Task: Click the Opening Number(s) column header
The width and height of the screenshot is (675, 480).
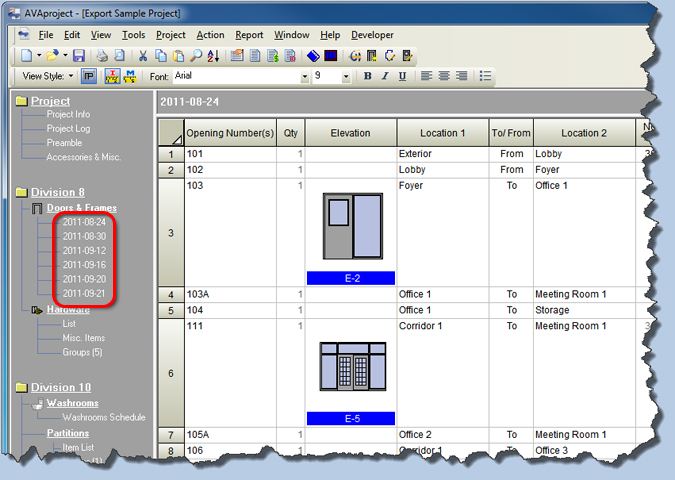Action: coord(230,133)
